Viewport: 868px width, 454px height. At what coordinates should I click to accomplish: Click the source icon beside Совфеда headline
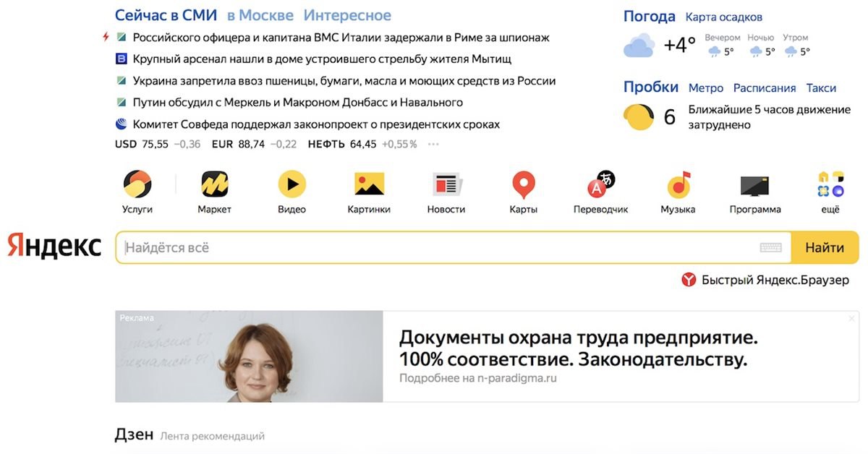(121, 124)
